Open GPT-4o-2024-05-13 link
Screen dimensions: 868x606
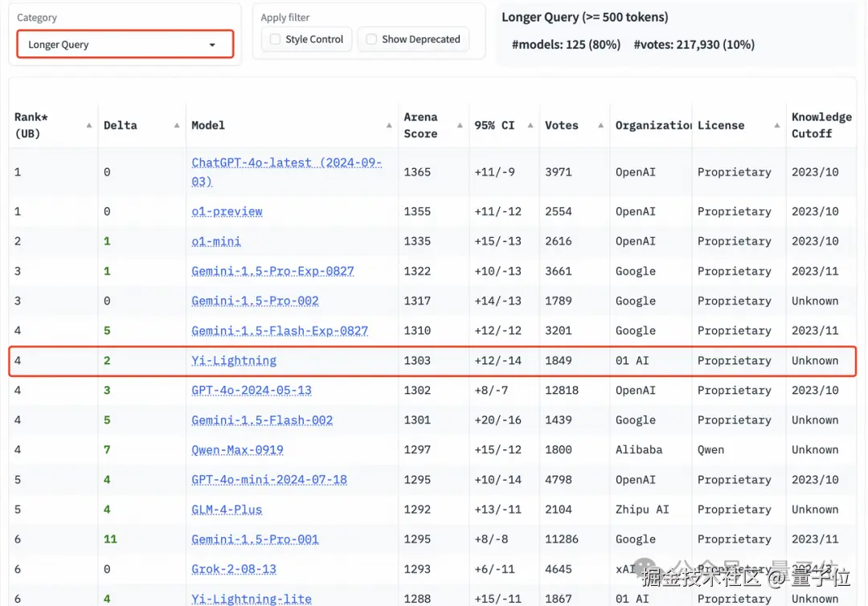(252, 390)
